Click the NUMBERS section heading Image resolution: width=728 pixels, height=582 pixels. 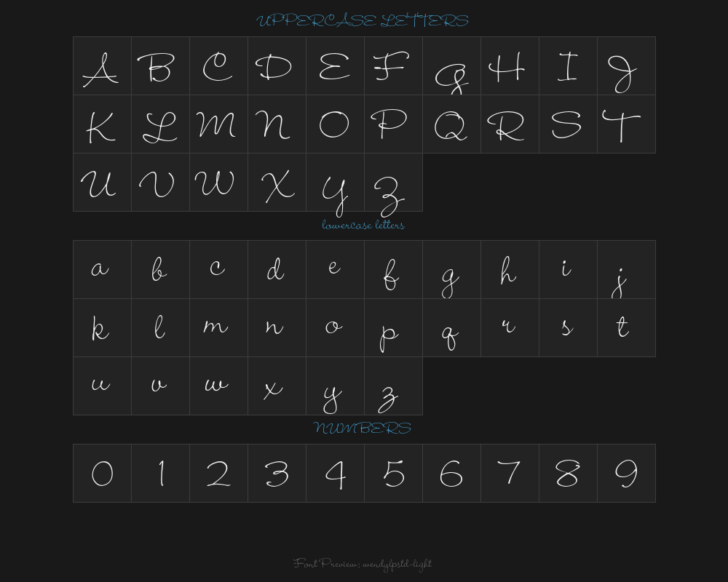pyautogui.click(x=362, y=428)
